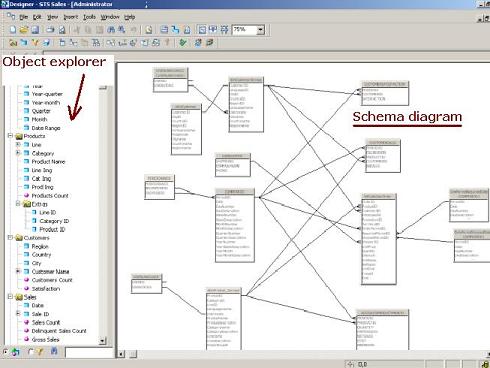This screenshot has width=490, height=368.
Task: Select the Classes/Objects radio button with cube icon
Action: click(x=5, y=351)
